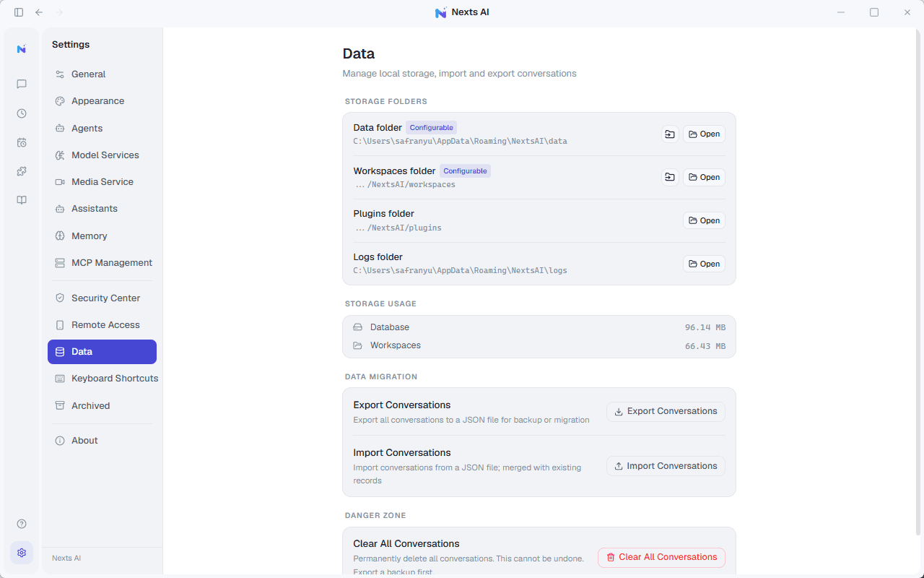This screenshot has width=924, height=578.
Task: Open Memory settings
Action: 102,236
